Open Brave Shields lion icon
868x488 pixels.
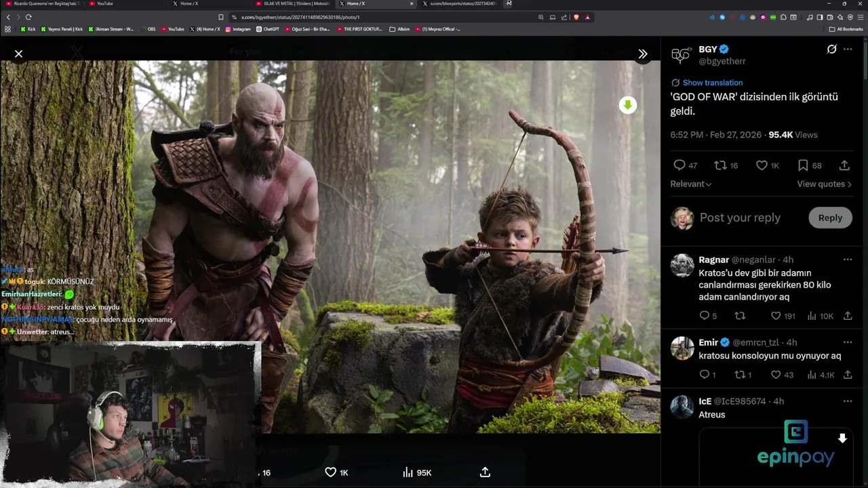576,17
